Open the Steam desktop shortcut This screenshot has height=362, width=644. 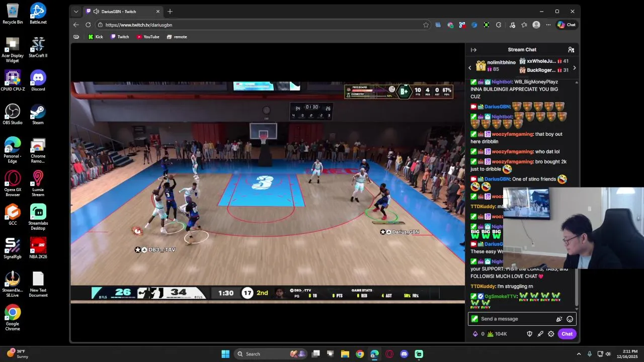(x=38, y=114)
